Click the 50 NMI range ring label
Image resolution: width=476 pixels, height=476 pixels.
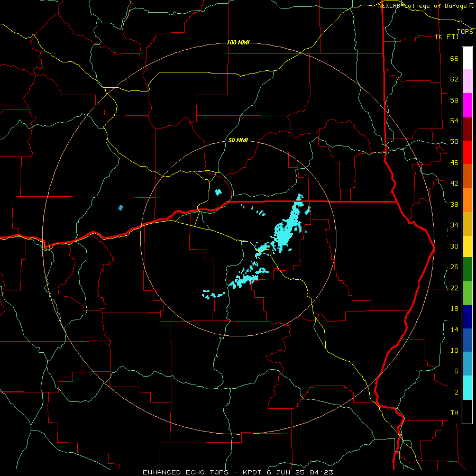[238, 140]
